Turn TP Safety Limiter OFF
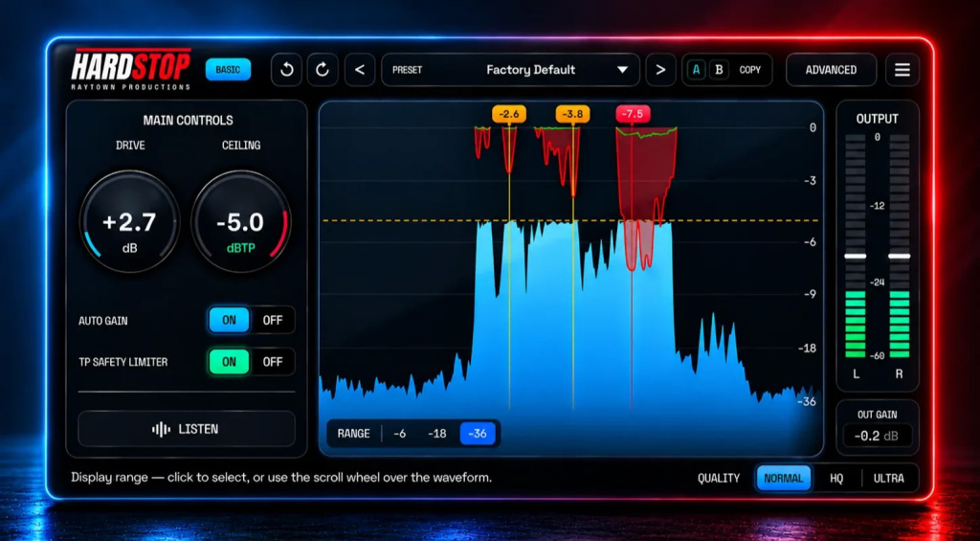This screenshot has width=980, height=541. pyautogui.click(x=273, y=362)
